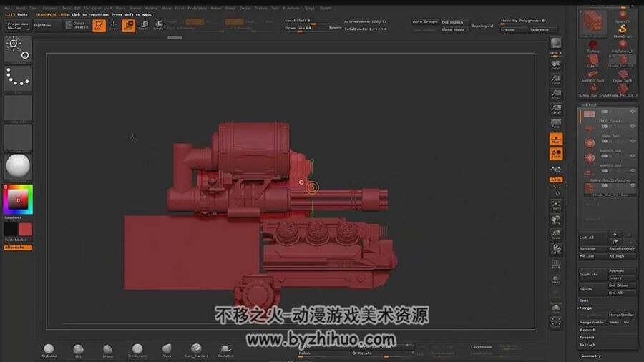Select the red main color swatch
Viewport: 644px width, 362px height.
[x=25, y=229]
